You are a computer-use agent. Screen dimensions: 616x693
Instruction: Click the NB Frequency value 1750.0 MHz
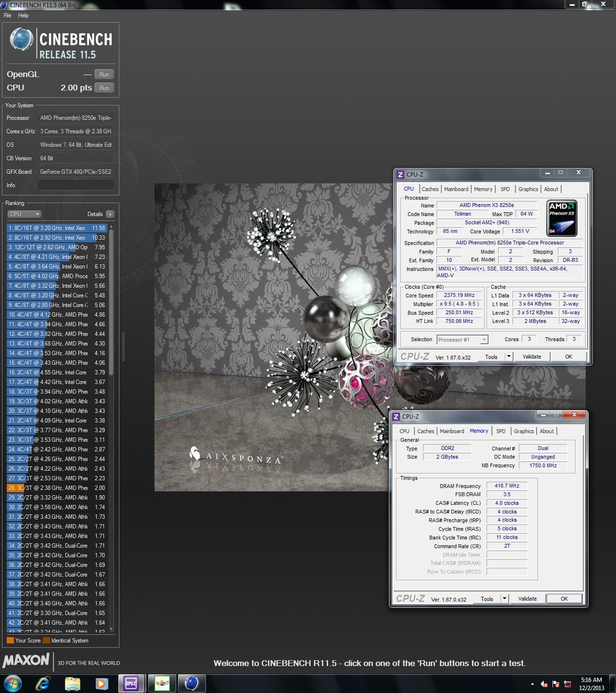(x=543, y=466)
